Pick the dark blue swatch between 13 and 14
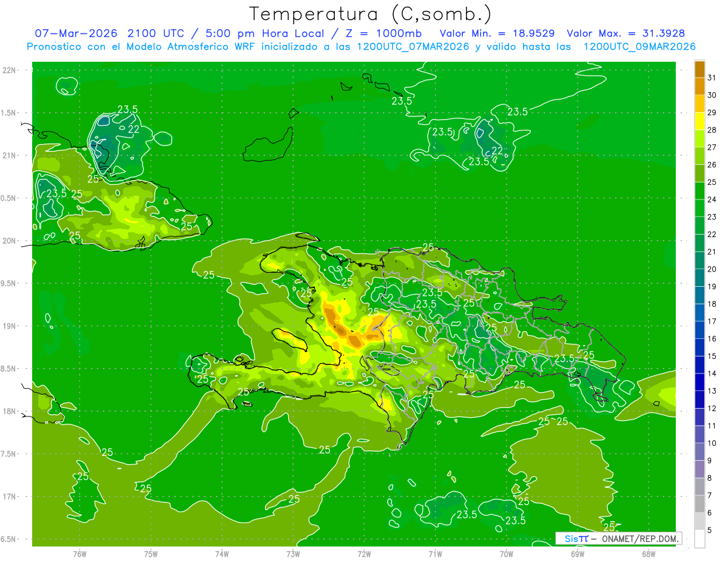728x562 pixels. point(699,382)
